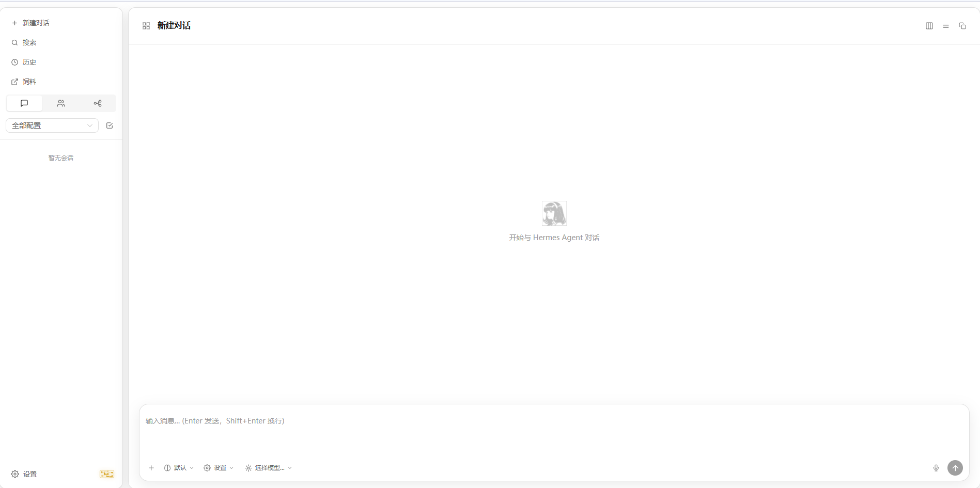Image resolution: width=980 pixels, height=488 pixels.
Task: Click the copy window icon in the header
Action: [962, 26]
